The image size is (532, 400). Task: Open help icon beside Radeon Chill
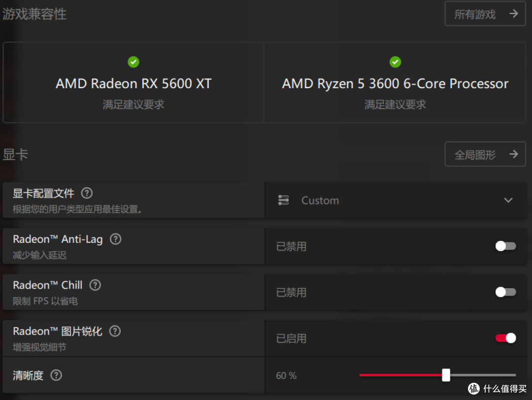(x=95, y=285)
